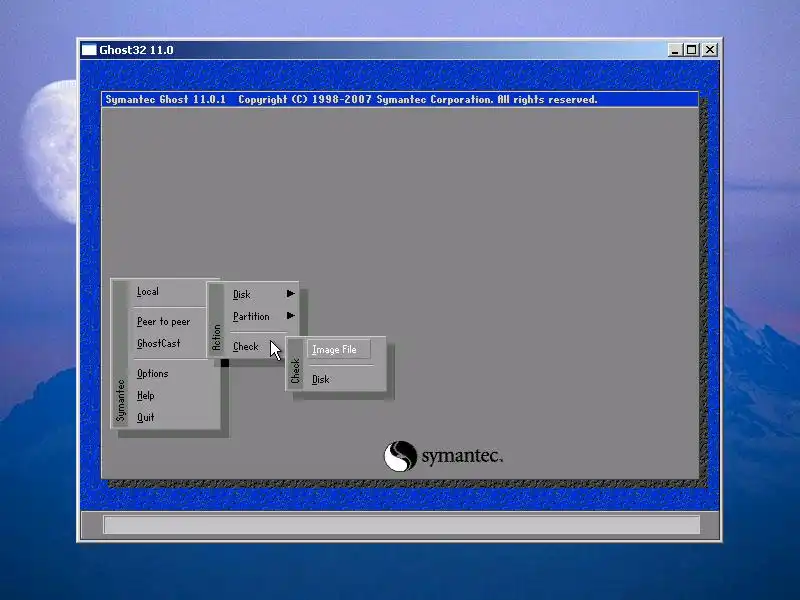
Task: Close the Ghost32 11.0 window
Action: pos(710,50)
